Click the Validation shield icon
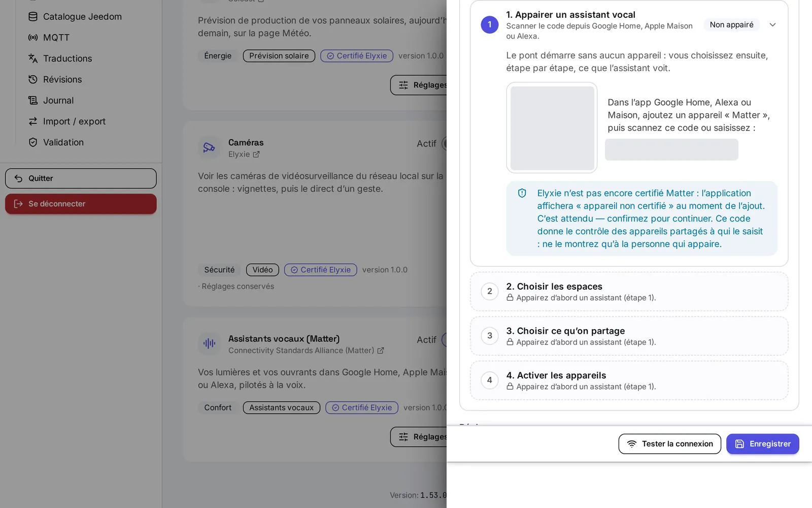Image resolution: width=812 pixels, height=508 pixels. click(33, 142)
